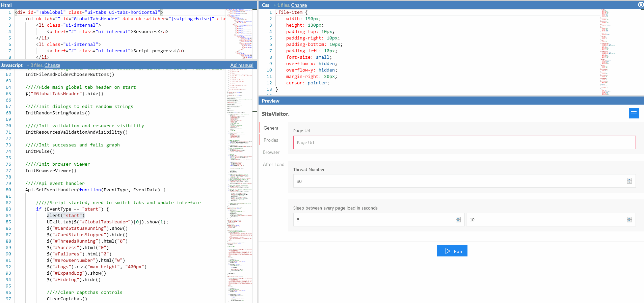
Task: Increase the Thread Number with the up arrow
Action: [x=629, y=180]
